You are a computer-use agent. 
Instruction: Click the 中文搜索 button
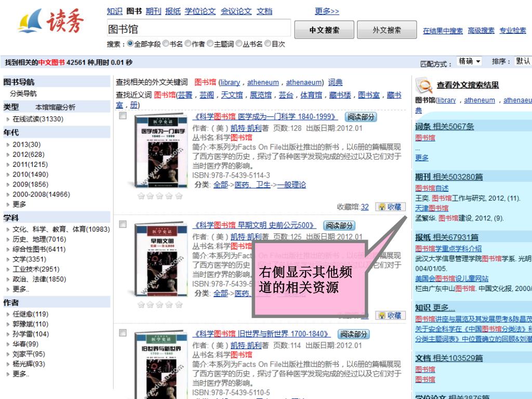pos(324,30)
